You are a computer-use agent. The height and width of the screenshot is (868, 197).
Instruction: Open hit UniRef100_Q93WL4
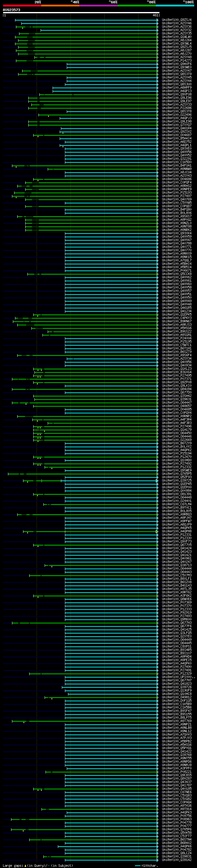click(x=176, y=43)
